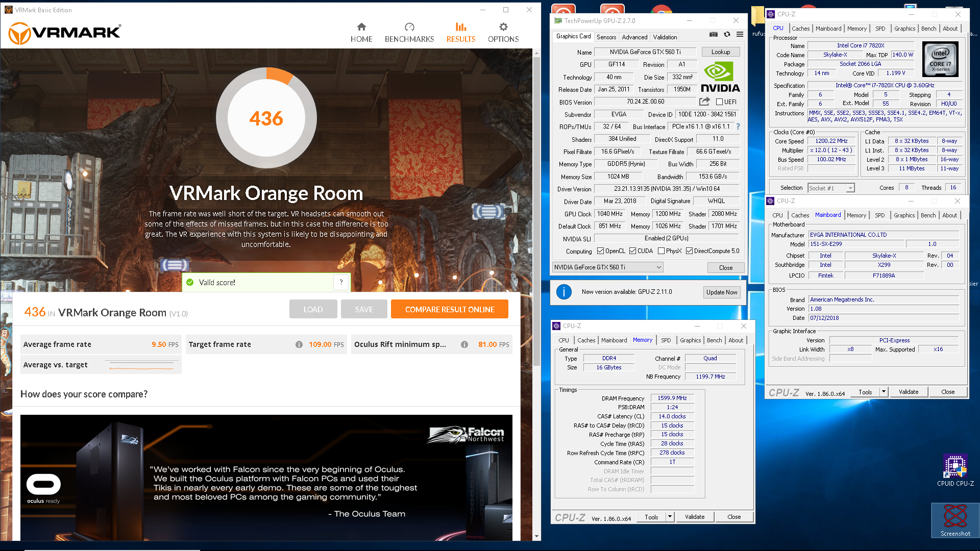
Task: Click the CPU-Z Mainboard window title icon
Action: pyautogui.click(x=771, y=201)
